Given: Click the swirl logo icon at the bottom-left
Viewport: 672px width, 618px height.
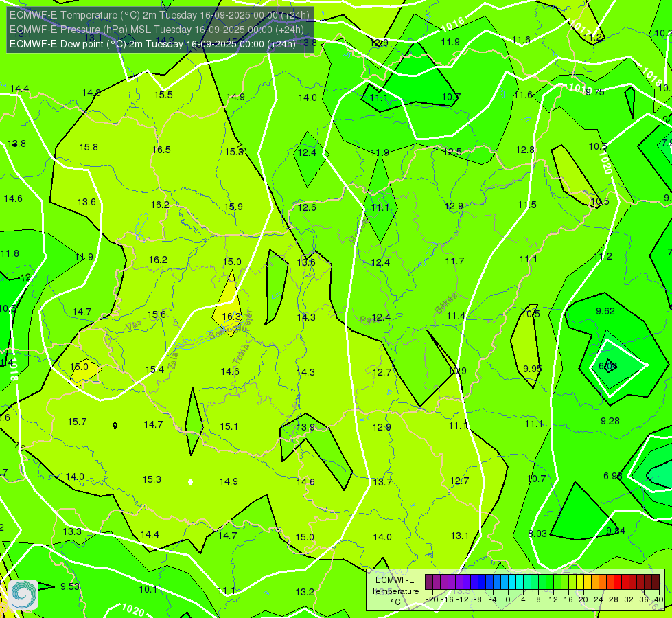Looking at the screenshot, I should coord(23,594).
